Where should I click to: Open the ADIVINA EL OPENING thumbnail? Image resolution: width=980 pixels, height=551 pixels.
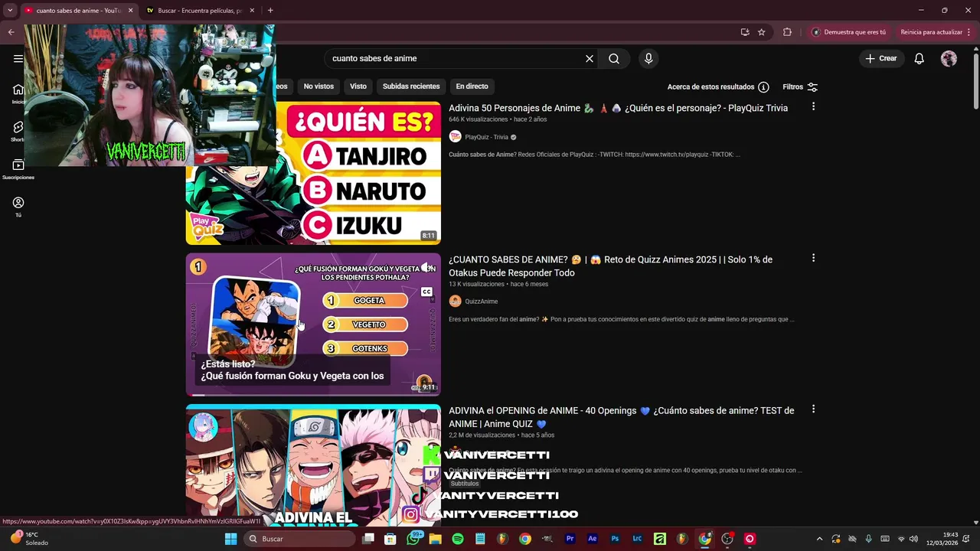[x=313, y=465]
